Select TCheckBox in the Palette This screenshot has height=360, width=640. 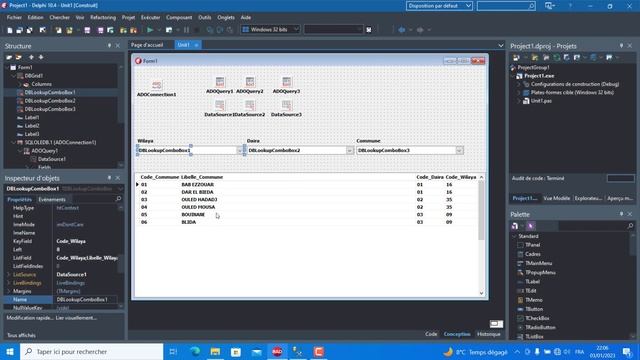537,318
